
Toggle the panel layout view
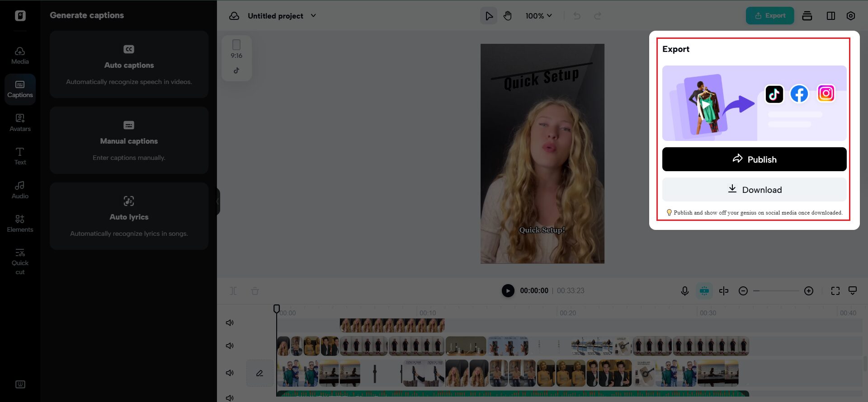point(830,16)
